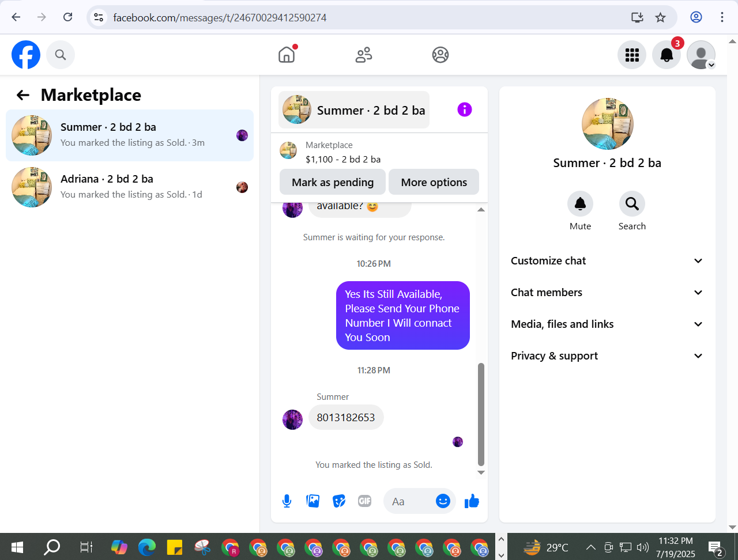Screen dimensions: 738x560
Task: Click the listing thumbnail beside Marketplace label
Action: tap(288, 150)
